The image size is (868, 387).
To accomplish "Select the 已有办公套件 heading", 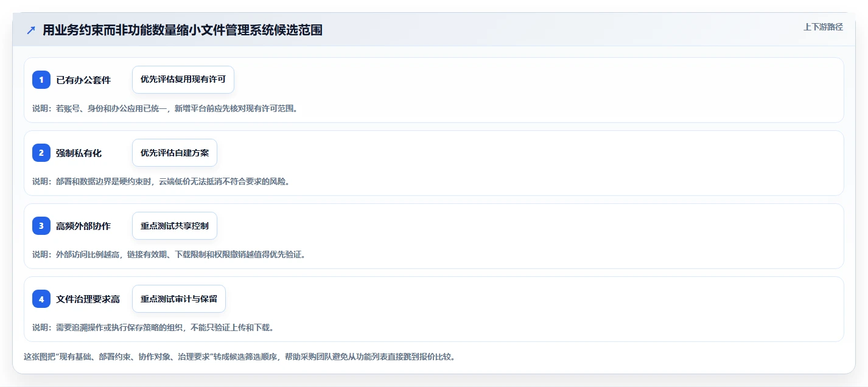I will pos(83,80).
